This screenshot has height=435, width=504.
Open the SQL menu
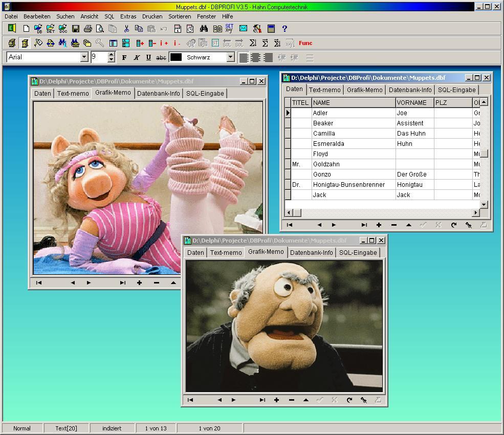pyautogui.click(x=109, y=16)
